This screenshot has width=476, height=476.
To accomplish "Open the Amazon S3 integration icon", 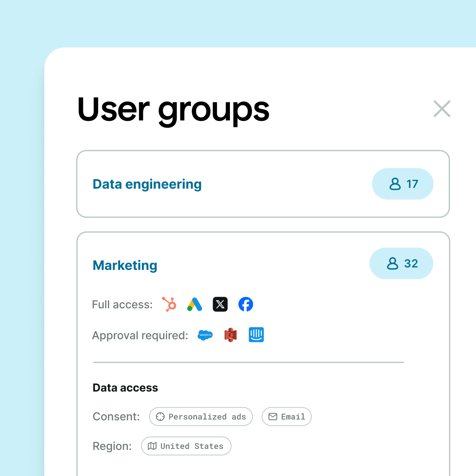I will pyautogui.click(x=230, y=335).
